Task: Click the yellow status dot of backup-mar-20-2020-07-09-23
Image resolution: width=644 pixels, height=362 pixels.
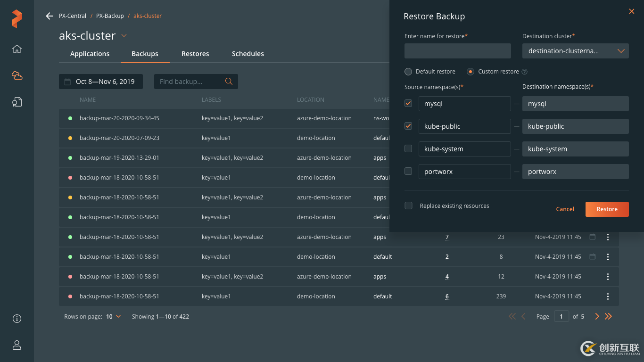Action: click(x=70, y=138)
